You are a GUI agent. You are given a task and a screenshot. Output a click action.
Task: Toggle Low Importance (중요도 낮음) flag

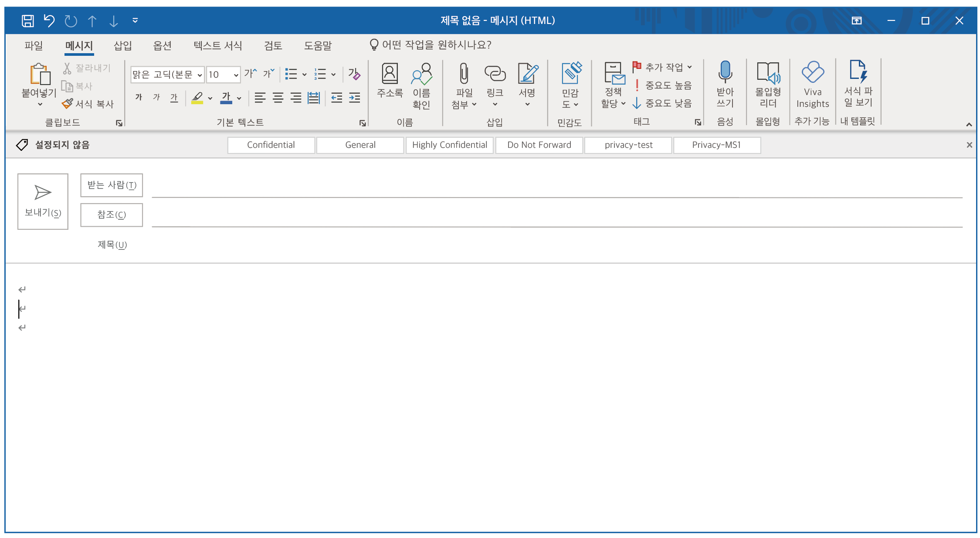(662, 103)
